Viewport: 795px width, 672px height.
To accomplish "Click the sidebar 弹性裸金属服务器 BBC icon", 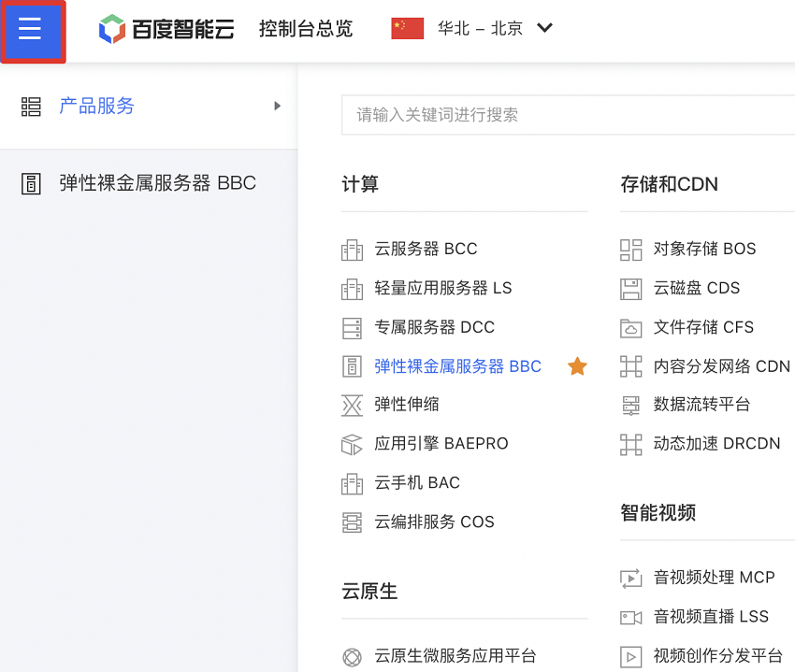I will 31,183.
